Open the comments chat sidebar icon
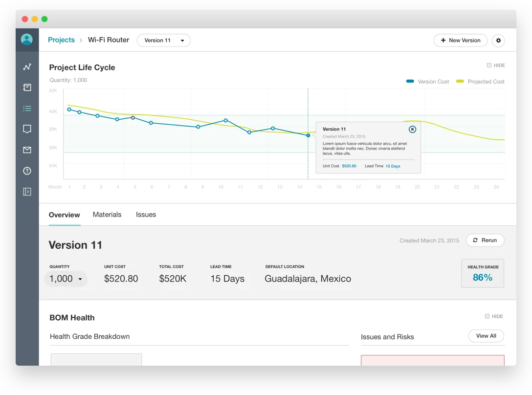 click(27, 129)
